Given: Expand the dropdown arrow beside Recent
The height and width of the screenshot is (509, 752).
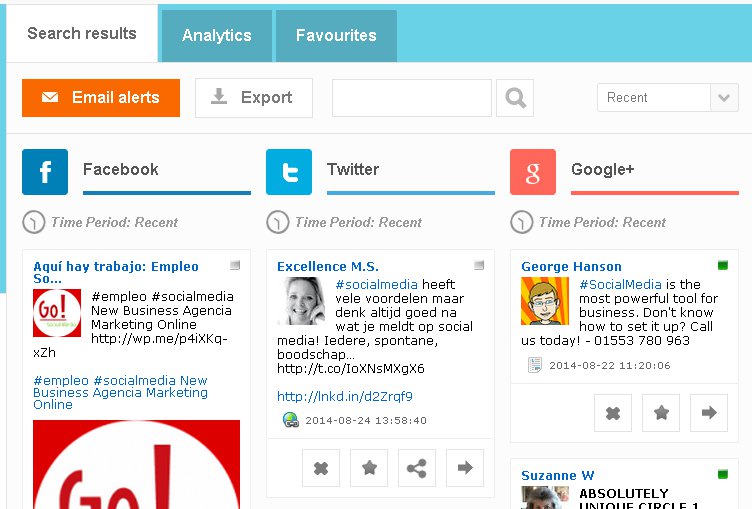Looking at the screenshot, I should tap(724, 98).
